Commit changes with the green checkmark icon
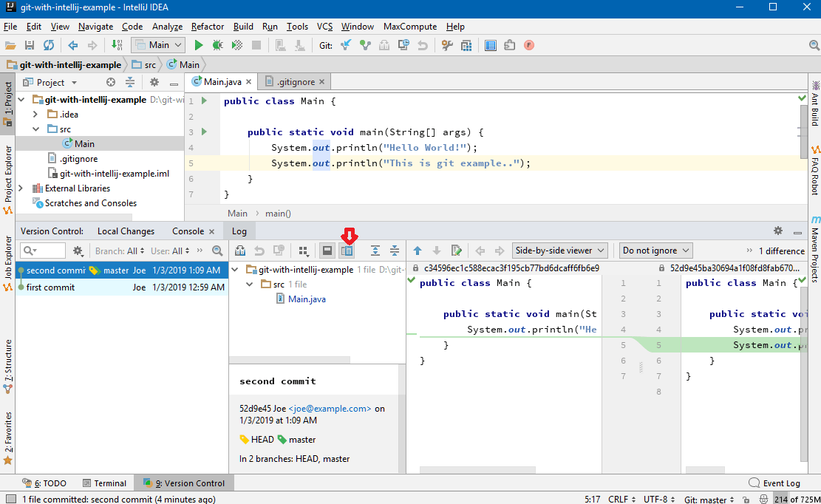821x504 pixels. 366,44
